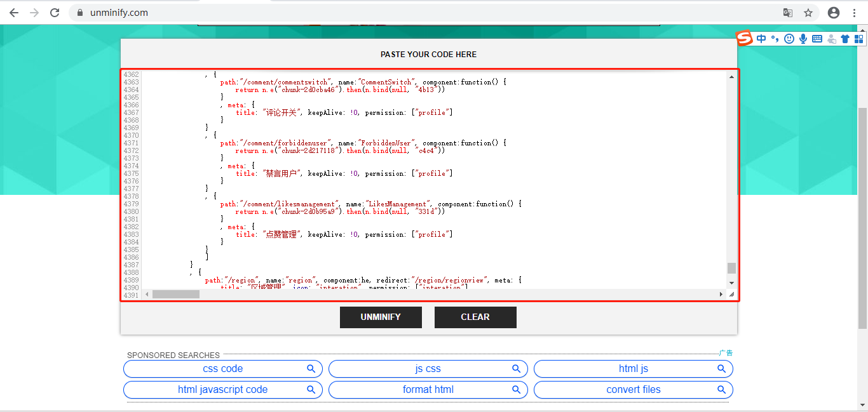Click the PASTE YOUR CODE HERE heading
Image resolution: width=868 pixels, height=412 pixels.
pos(428,55)
